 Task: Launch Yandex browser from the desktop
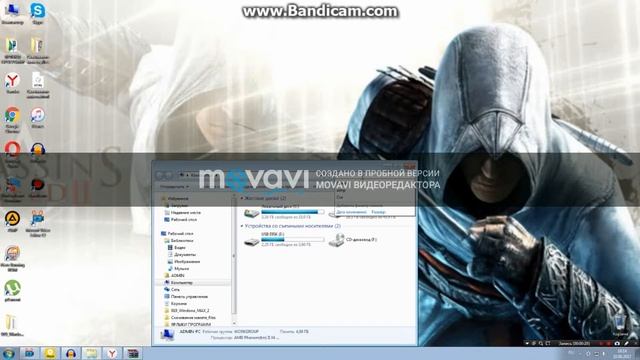point(12,83)
